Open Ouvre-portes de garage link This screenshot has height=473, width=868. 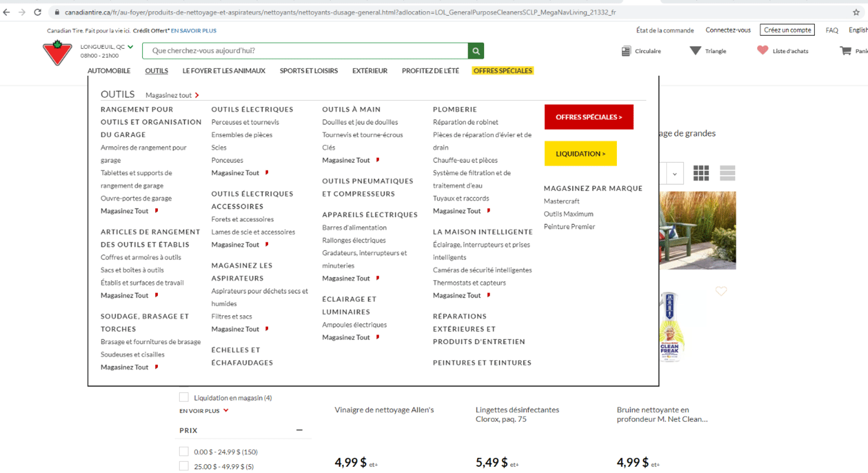[x=136, y=198]
